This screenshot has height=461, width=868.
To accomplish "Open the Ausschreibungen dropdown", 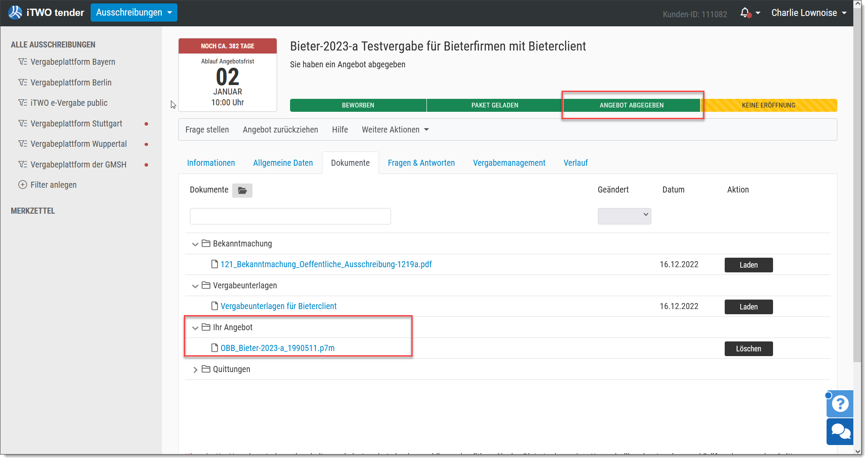I will coord(134,13).
